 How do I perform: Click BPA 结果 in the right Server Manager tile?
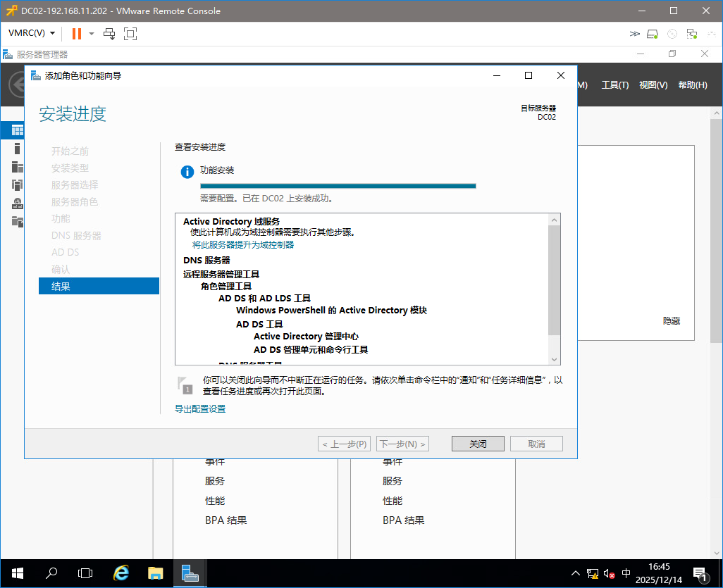pyautogui.click(x=404, y=520)
